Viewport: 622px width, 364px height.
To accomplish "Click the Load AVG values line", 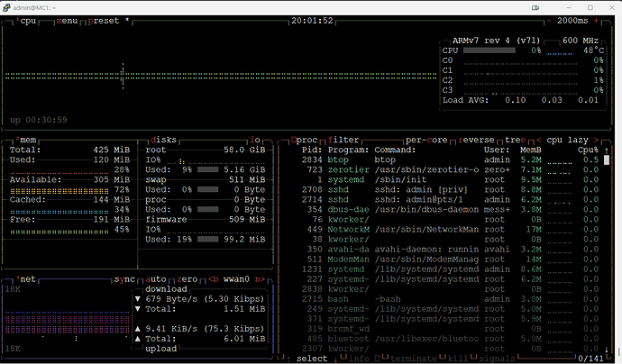I will pos(520,100).
